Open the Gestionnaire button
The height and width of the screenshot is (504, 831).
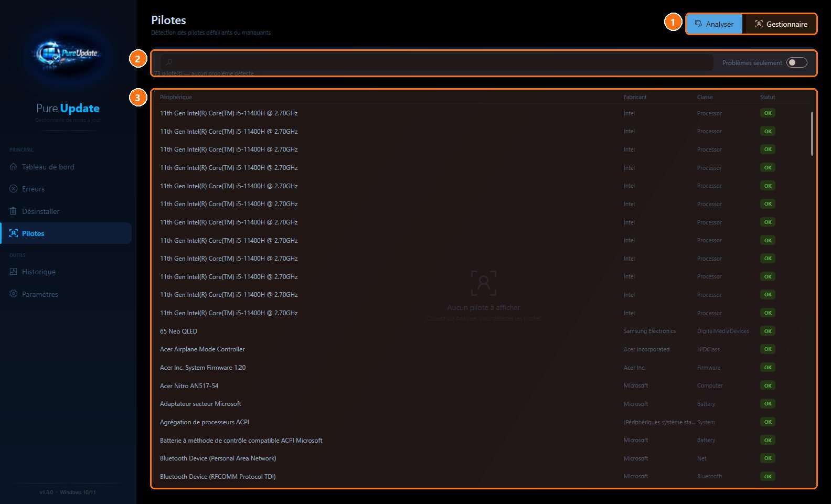(781, 24)
